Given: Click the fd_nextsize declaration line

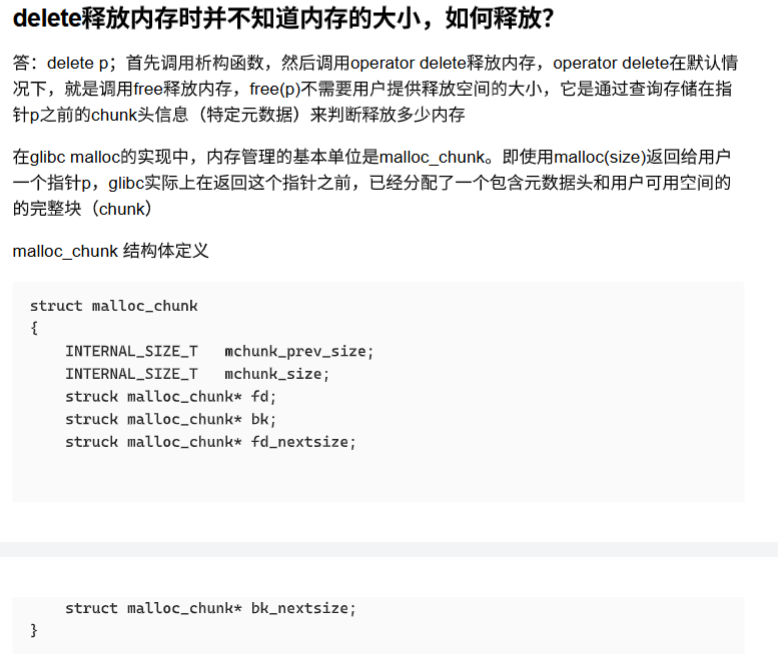Looking at the screenshot, I should (210, 442).
